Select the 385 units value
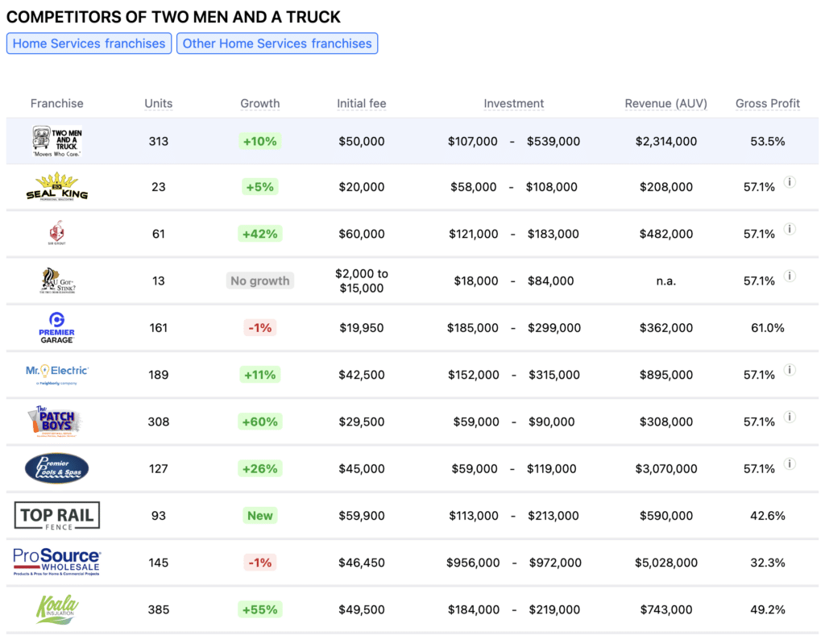 coord(159,609)
